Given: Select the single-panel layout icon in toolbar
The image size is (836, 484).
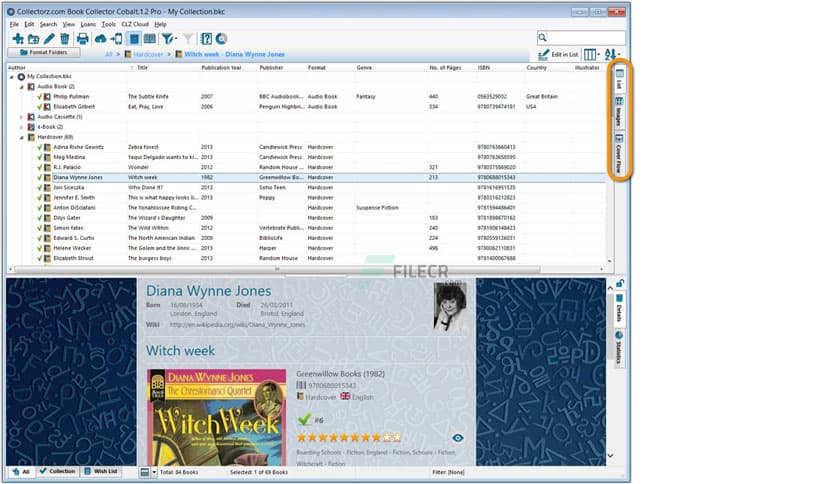Looking at the screenshot, I should pos(134,38).
